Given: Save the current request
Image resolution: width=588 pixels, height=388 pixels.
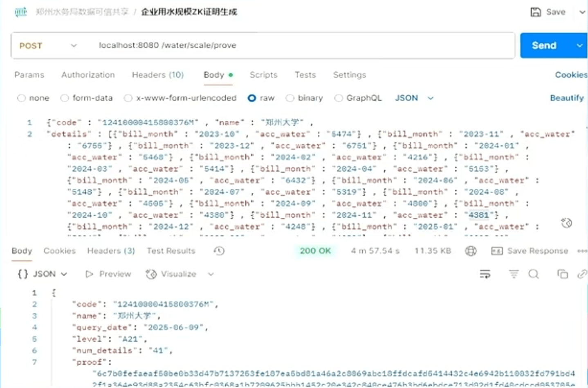Looking at the screenshot, I should (x=548, y=12).
